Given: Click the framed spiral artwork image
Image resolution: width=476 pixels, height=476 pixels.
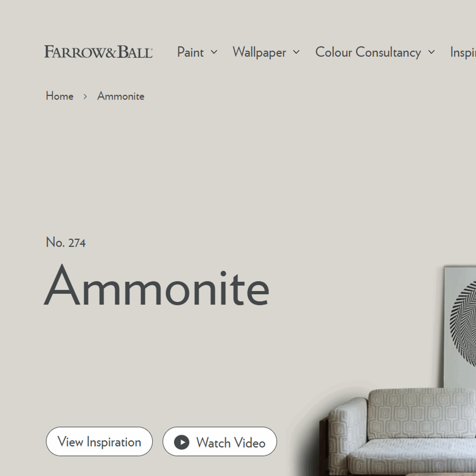Looking at the screenshot, I should pos(460,327).
